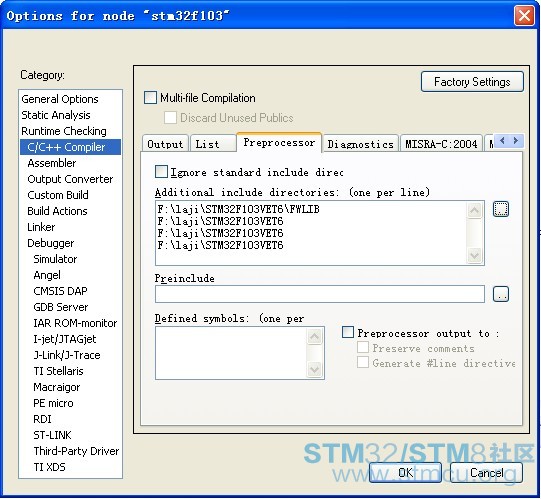This screenshot has height=499, width=541.
Task: Select Custom Build category
Action: pyautogui.click(x=70, y=195)
